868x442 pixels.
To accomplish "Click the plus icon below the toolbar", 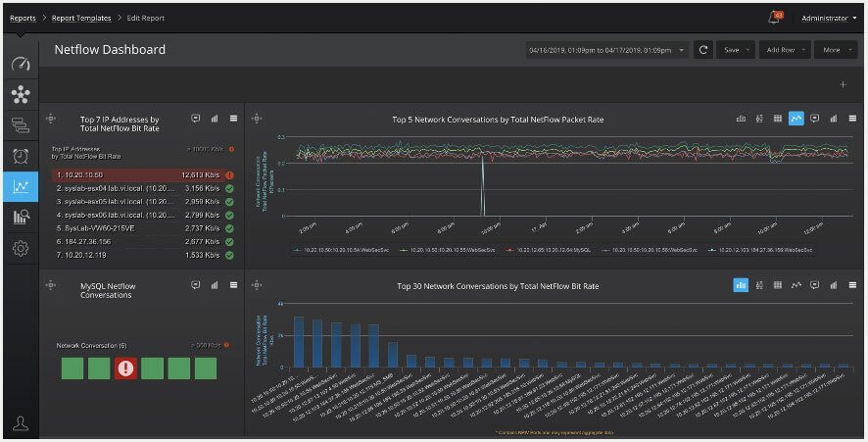I will [x=843, y=84].
